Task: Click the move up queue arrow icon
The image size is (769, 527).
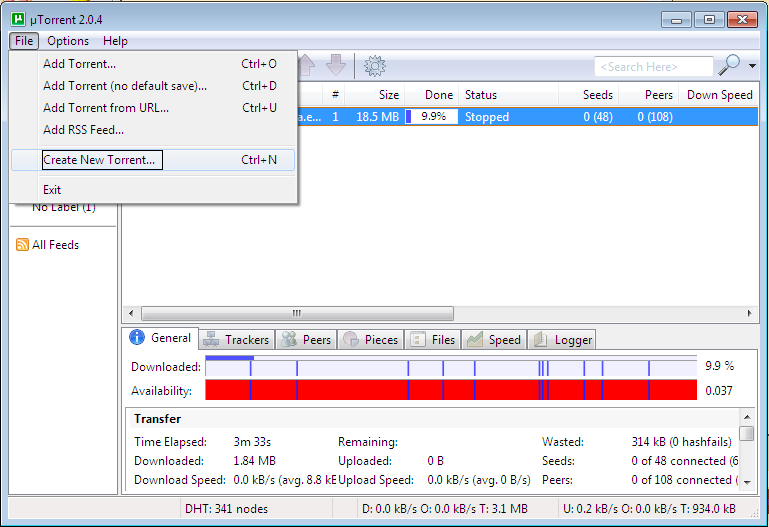Action: point(307,65)
